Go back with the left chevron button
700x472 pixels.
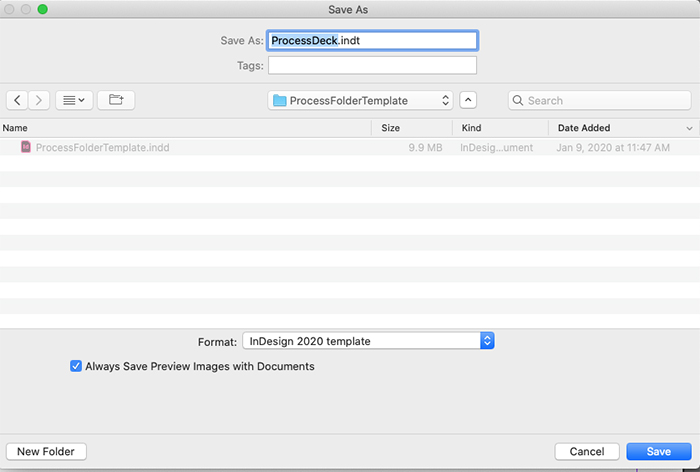tap(17, 100)
